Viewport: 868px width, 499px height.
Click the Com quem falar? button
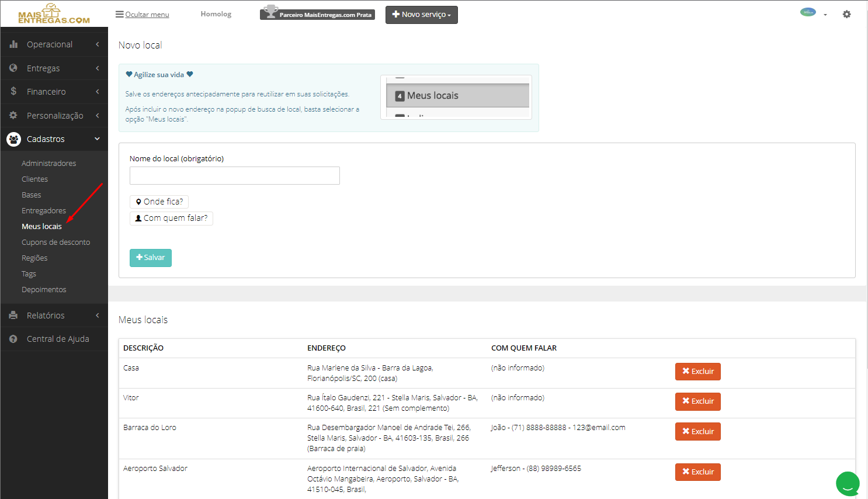171,218
